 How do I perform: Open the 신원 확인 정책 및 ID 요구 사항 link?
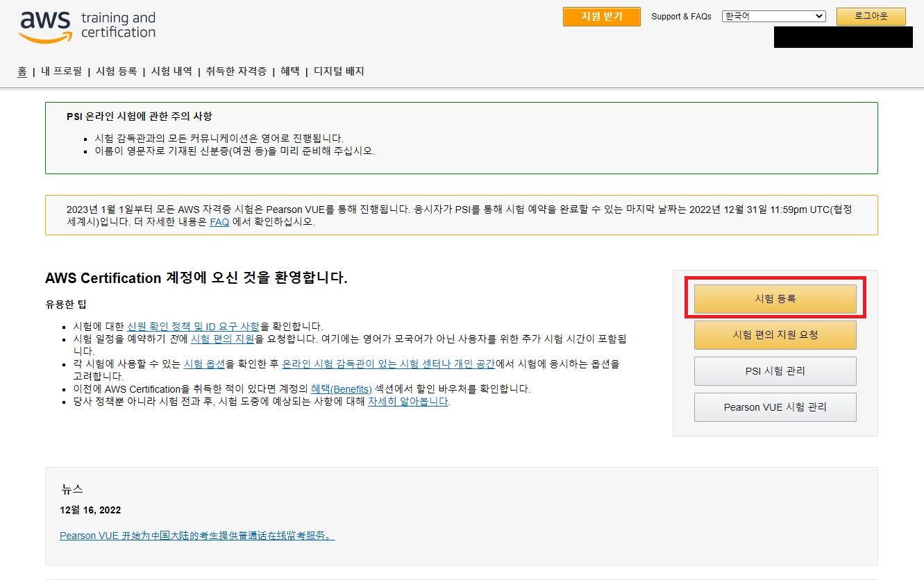[x=193, y=326]
